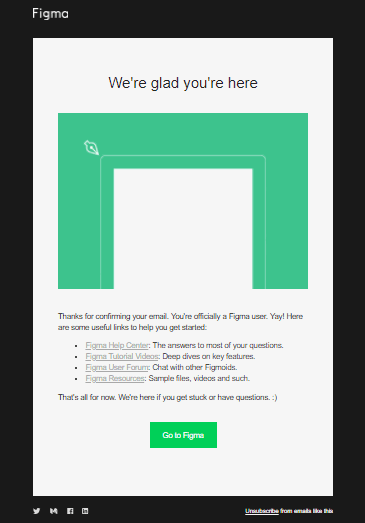Screen dimensions: 365x523
Task: Click the "That's all for now" closing sentence
Action: coord(167,397)
